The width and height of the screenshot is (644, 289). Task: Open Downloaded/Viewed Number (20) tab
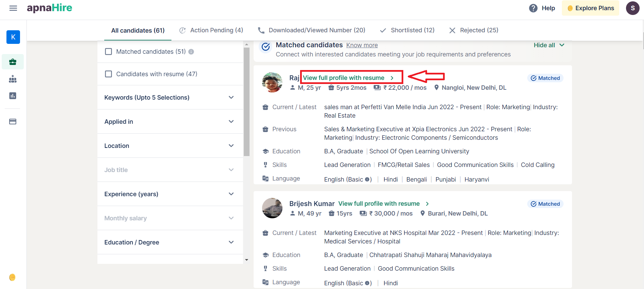(x=312, y=30)
